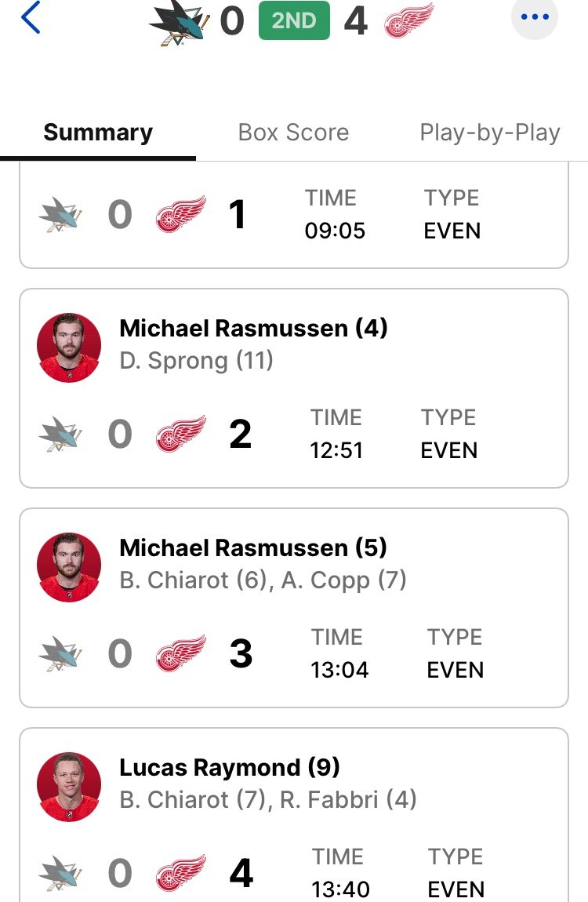Switch to the Box Score tab
The width and height of the screenshot is (588, 902).
point(294,133)
